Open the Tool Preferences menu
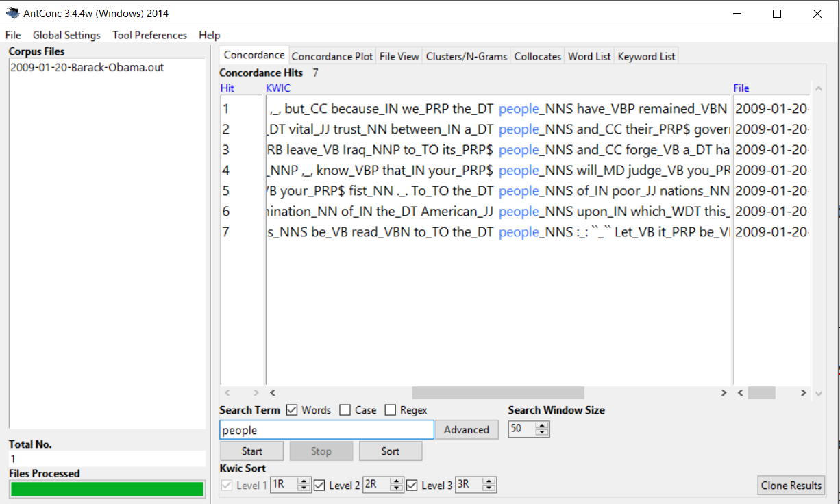The image size is (840, 504). [149, 35]
